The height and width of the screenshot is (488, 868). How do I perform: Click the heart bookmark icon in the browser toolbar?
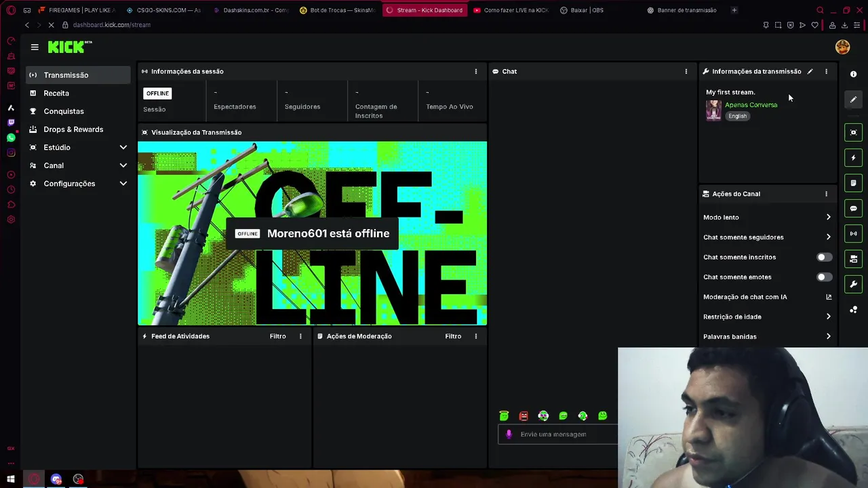[814, 25]
